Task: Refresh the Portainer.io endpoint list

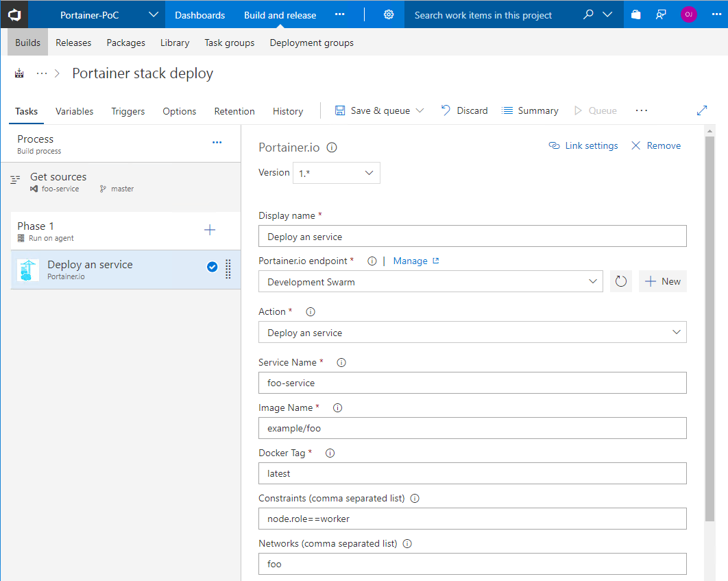Action: tap(621, 281)
